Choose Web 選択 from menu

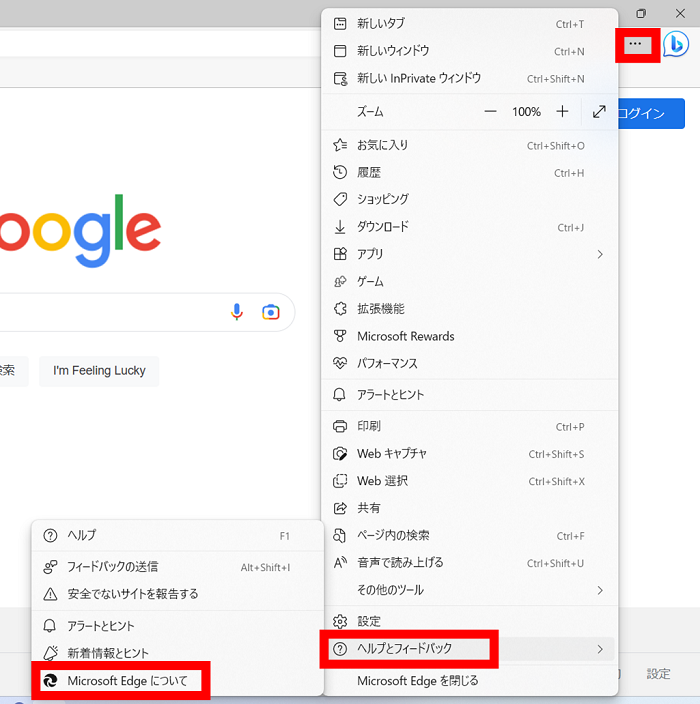470,481
